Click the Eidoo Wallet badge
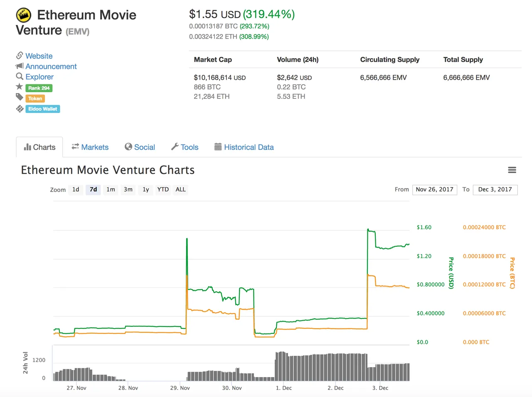 pos(43,109)
